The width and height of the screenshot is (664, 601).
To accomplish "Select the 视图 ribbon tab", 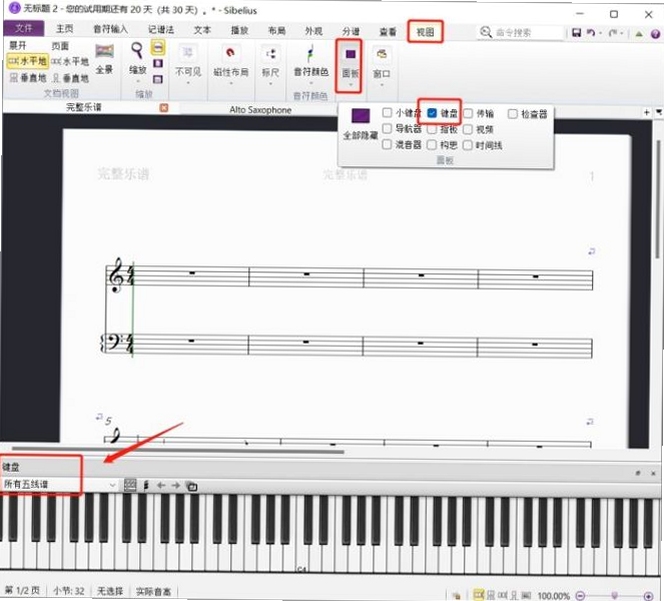I will point(425,32).
